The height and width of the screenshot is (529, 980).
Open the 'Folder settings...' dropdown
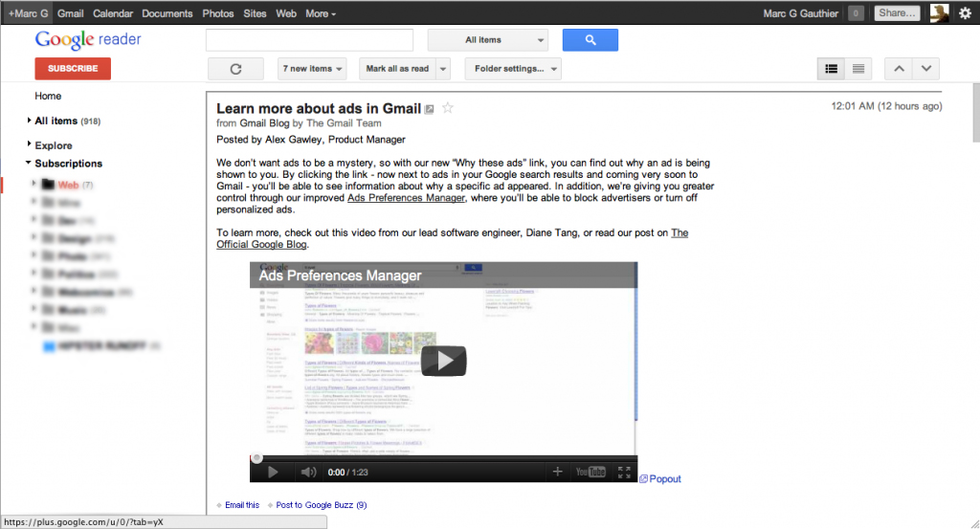[x=513, y=69]
